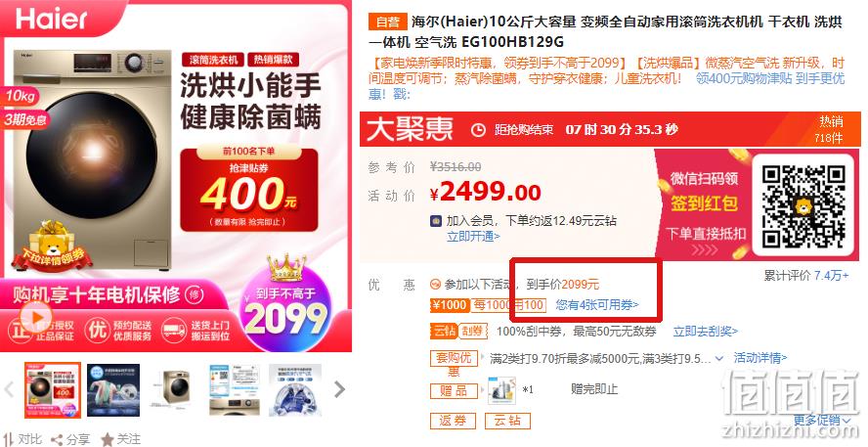Image resolution: width=868 pixels, height=447 pixels.
Task: Select the second product thumbnail
Action: (x=113, y=390)
